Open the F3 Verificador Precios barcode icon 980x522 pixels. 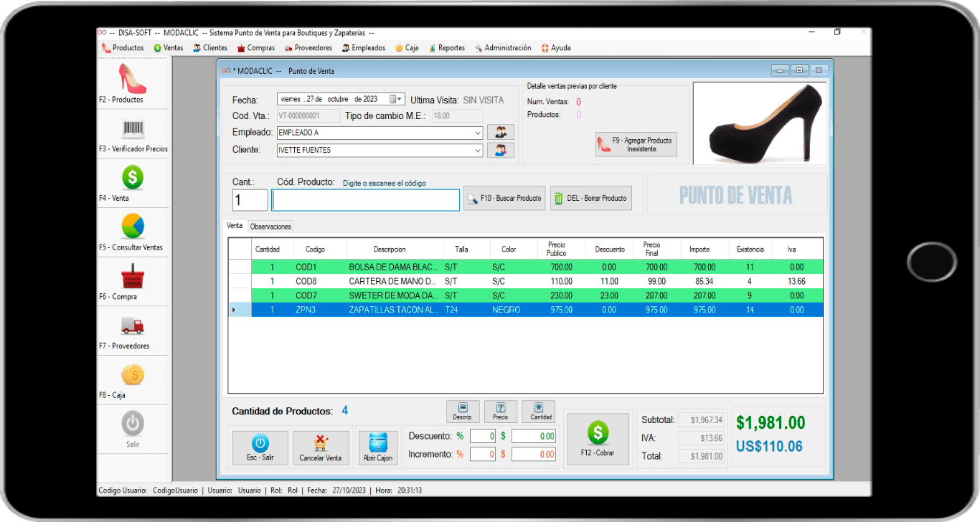click(x=133, y=129)
